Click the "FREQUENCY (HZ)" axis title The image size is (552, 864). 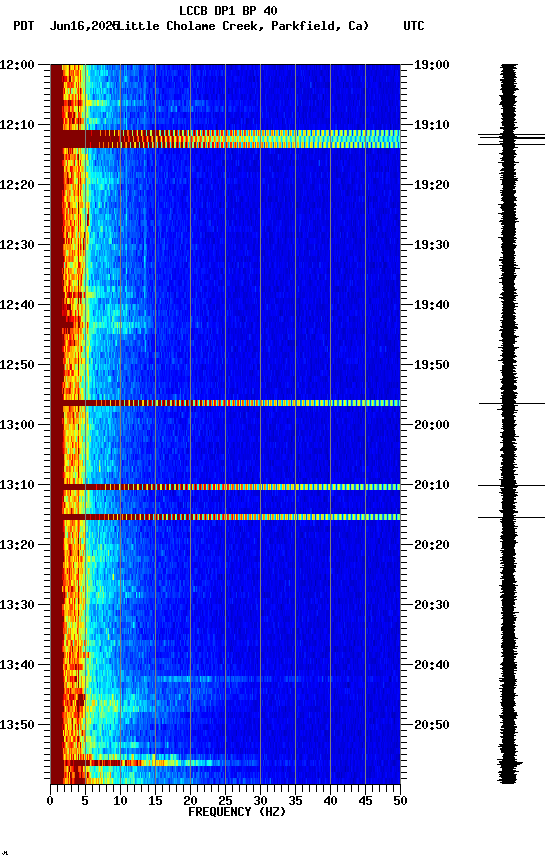tap(237, 813)
